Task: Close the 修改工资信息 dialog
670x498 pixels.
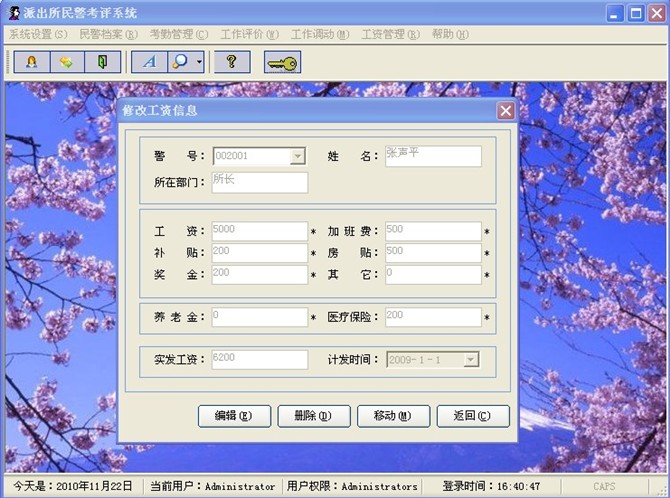Action: tap(505, 111)
